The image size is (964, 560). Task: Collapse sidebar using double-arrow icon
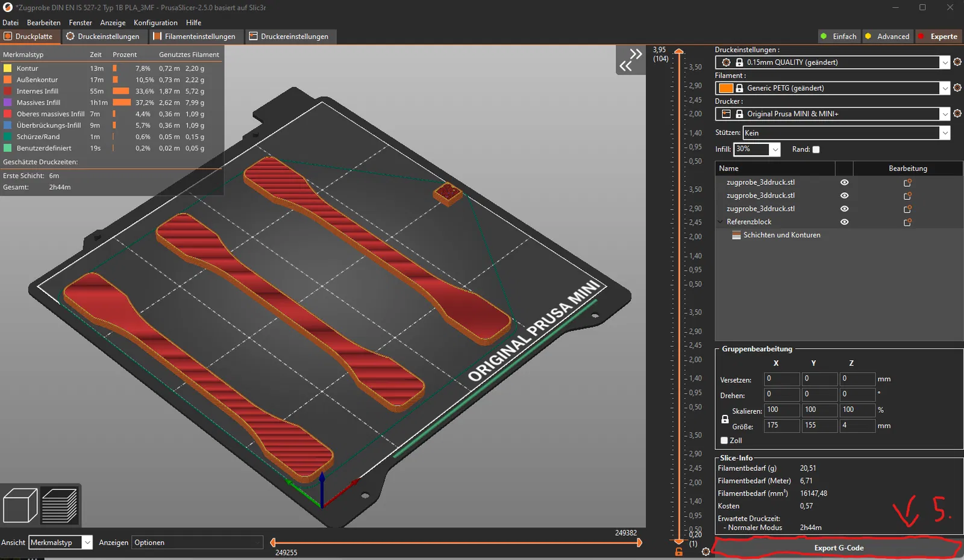[x=631, y=60]
